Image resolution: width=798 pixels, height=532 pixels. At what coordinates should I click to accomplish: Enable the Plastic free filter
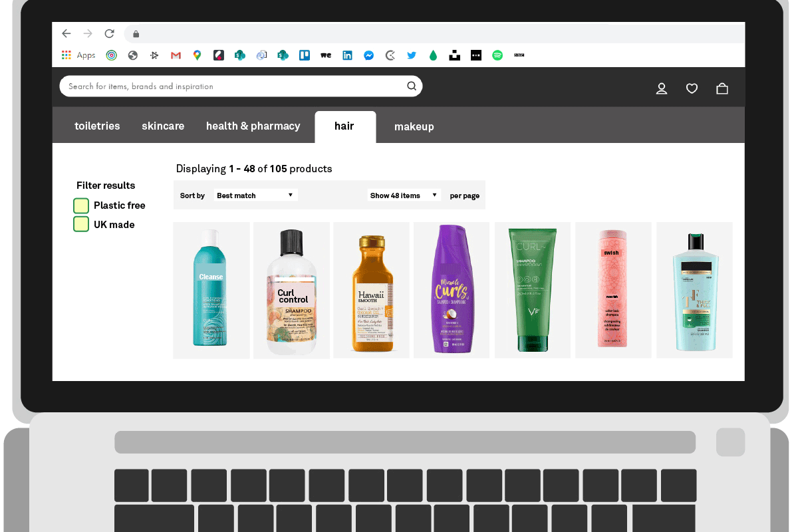pos(81,205)
